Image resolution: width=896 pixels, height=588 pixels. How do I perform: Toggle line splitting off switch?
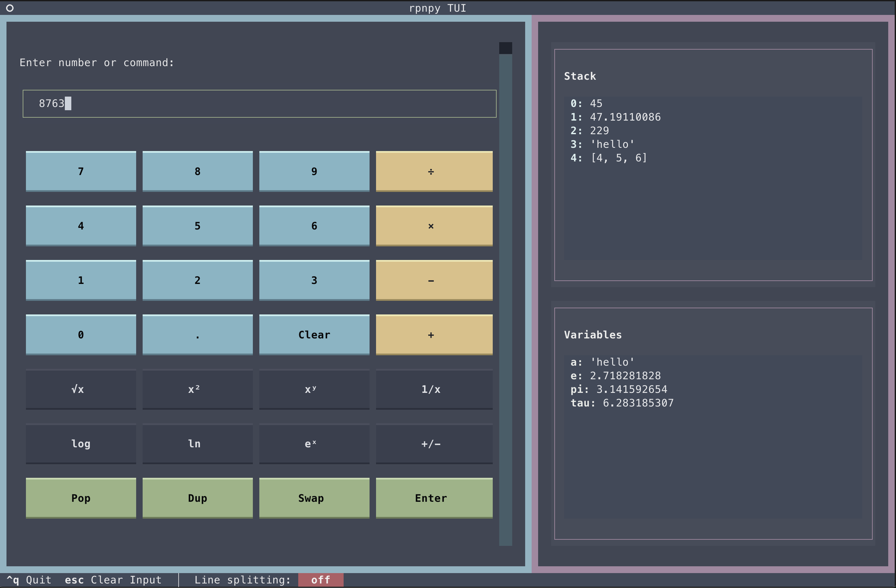coord(320,580)
